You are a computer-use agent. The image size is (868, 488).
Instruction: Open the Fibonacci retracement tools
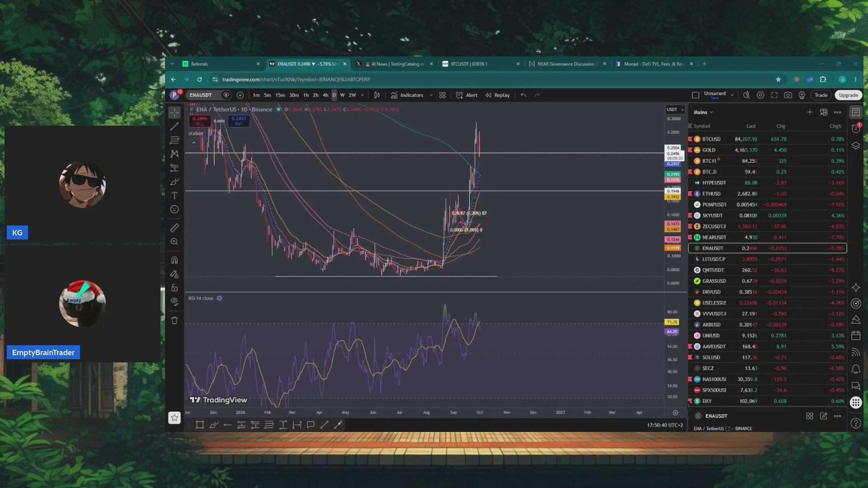(175, 140)
